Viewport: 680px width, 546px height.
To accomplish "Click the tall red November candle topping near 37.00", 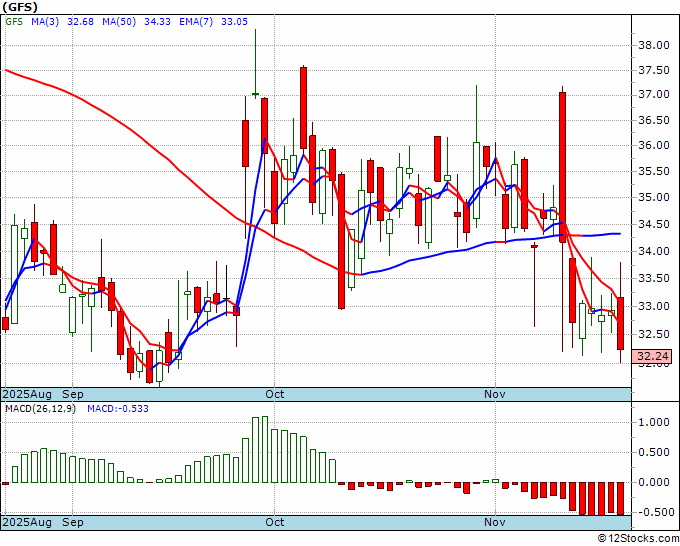I will [562, 167].
